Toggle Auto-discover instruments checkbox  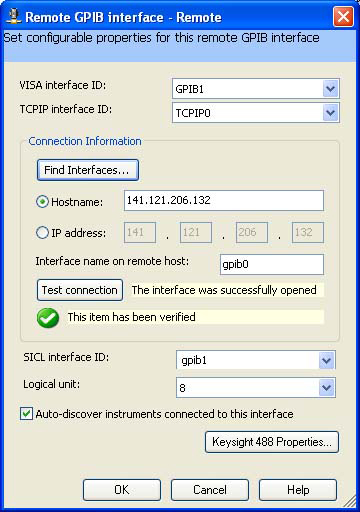26,414
